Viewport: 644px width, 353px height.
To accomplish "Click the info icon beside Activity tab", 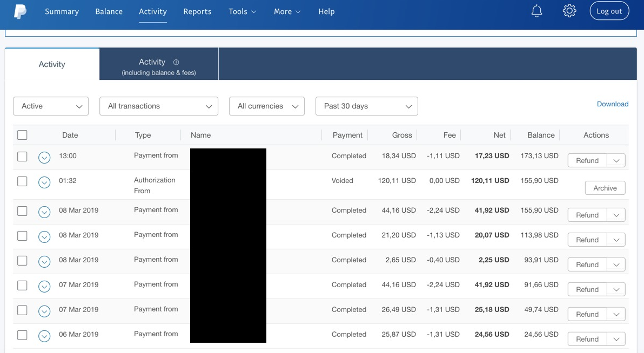I will pyautogui.click(x=176, y=63).
